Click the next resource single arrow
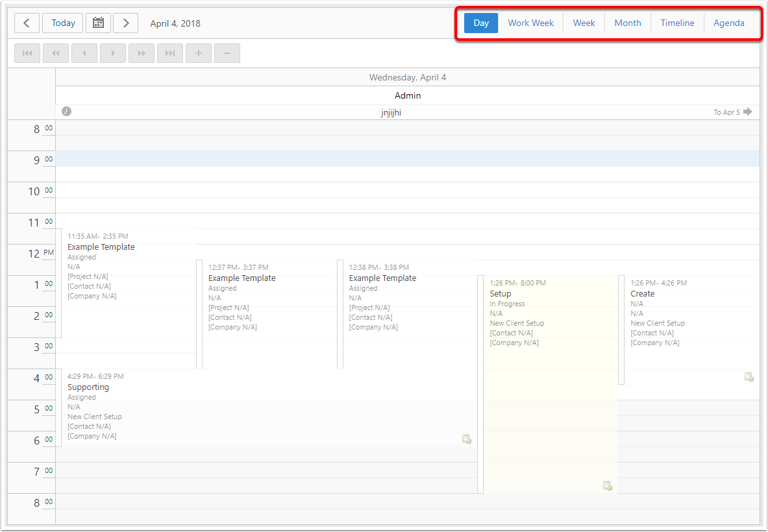Image resolution: width=768 pixels, height=532 pixels. 113,53
